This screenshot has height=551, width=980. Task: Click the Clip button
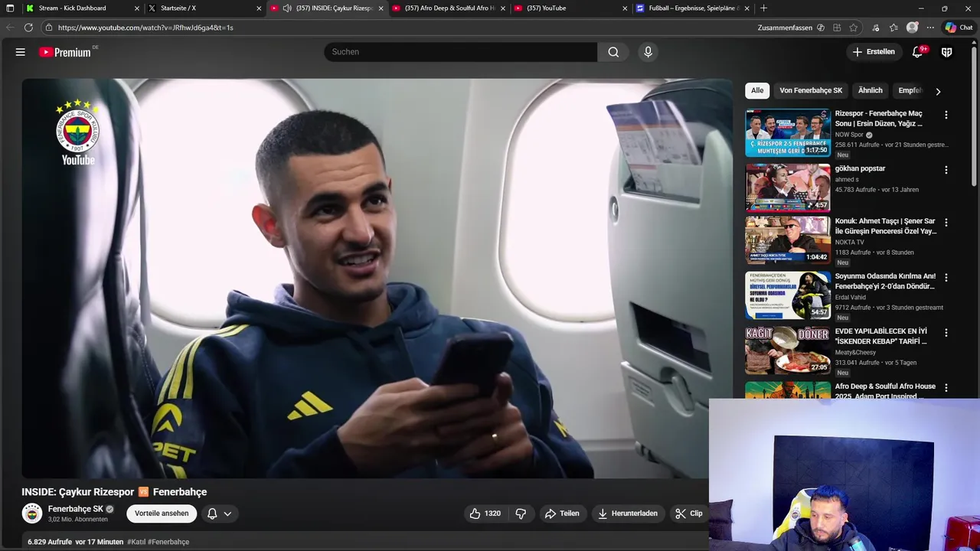[688, 514]
